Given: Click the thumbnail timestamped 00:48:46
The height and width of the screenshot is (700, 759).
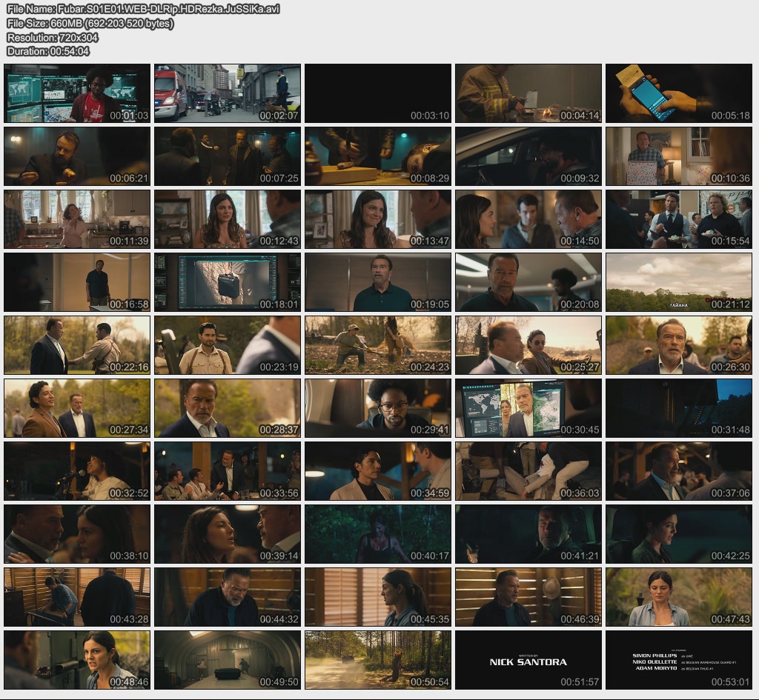Looking at the screenshot, I should [x=77, y=660].
